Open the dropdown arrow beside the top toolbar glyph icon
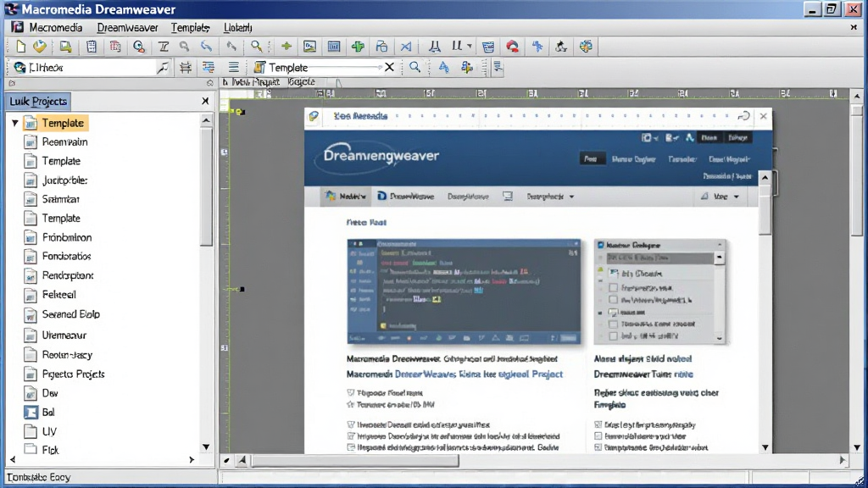 [470, 47]
